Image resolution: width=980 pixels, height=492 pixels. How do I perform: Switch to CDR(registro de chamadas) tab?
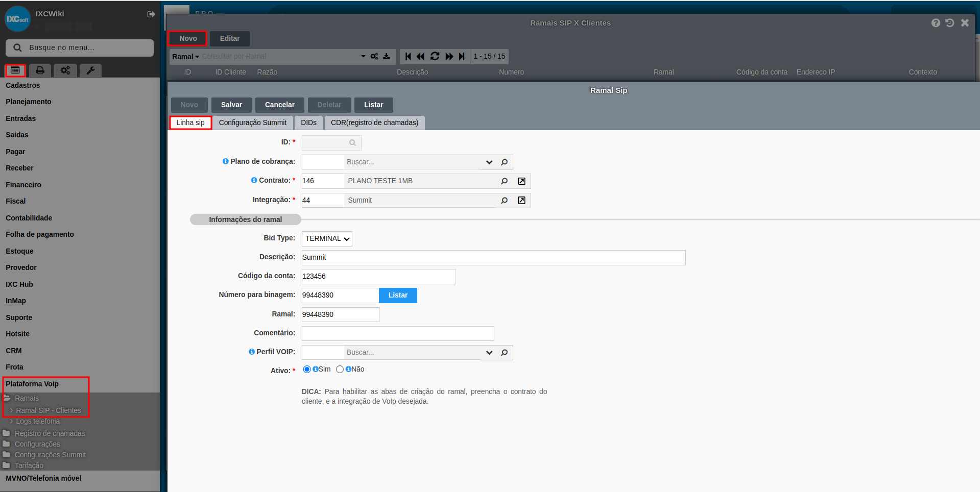[x=374, y=122]
